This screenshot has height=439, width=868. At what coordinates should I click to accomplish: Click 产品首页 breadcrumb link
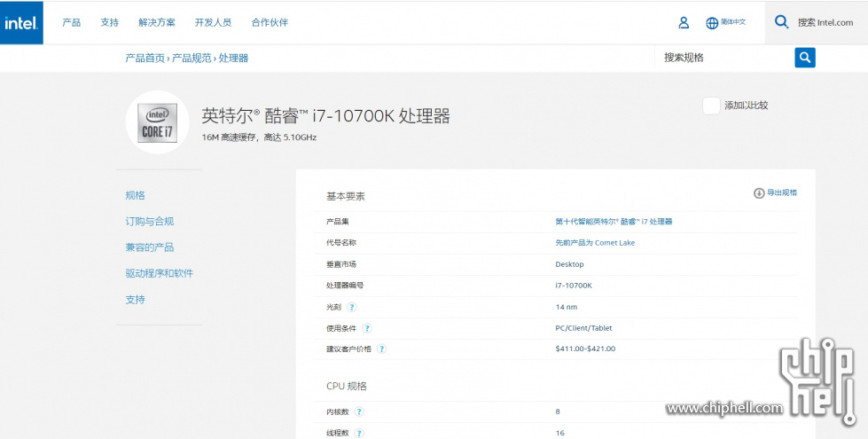(145, 59)
